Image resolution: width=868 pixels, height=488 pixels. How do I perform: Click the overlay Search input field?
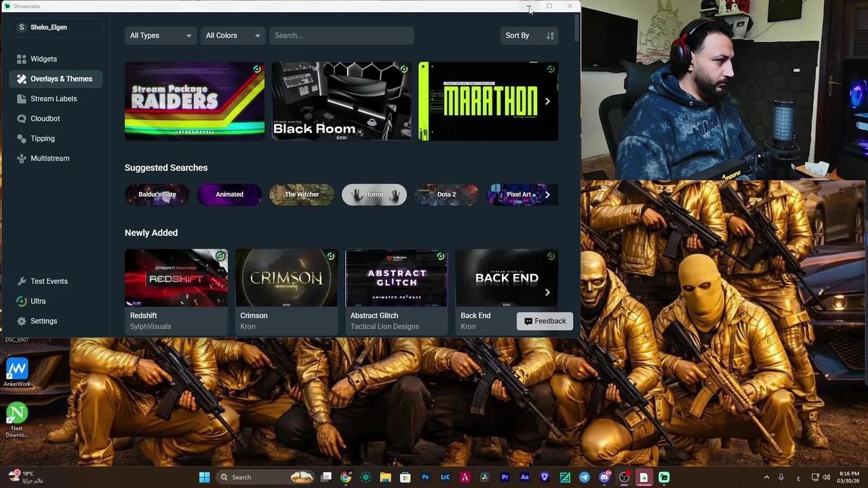[342, 35]
